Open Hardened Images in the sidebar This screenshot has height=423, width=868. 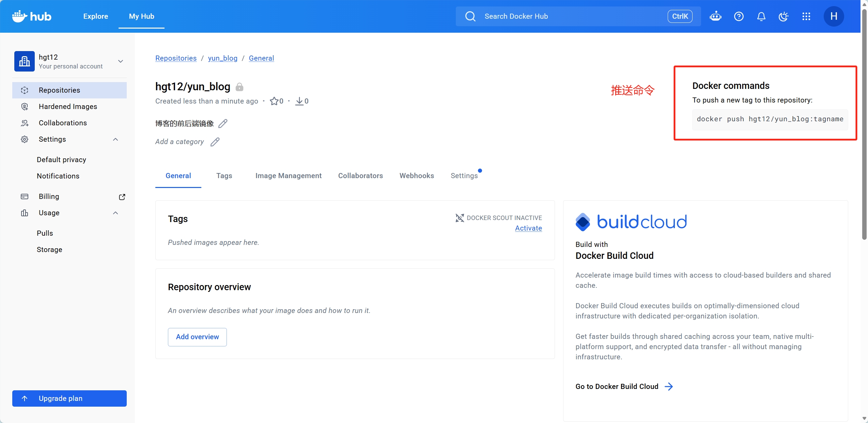(x=69, y=107)
